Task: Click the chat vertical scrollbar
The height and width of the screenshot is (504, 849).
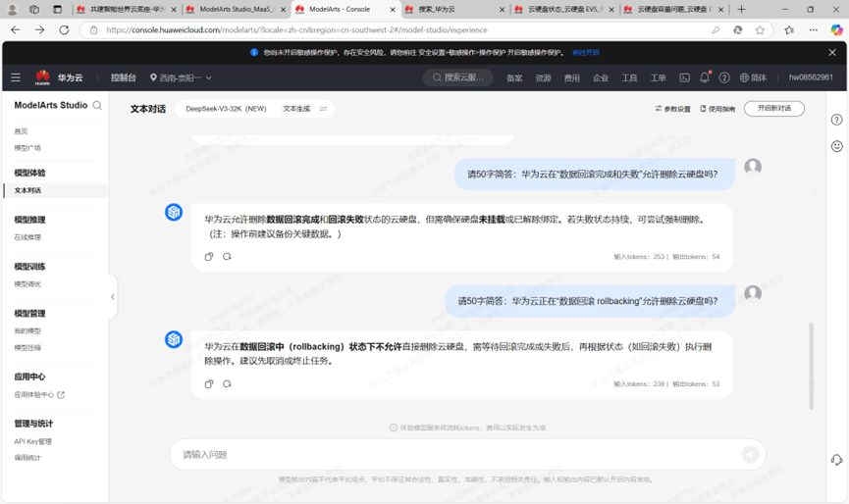Action: pyautogui.click(x=811, y=366)
